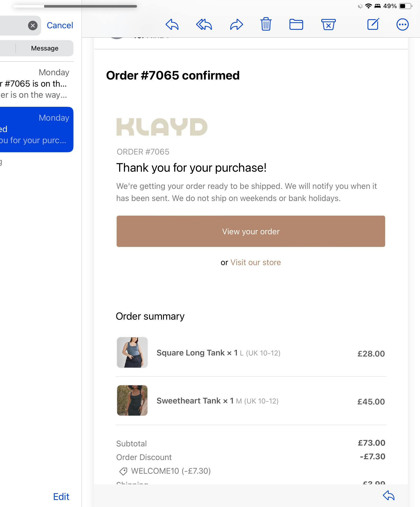Select the highlighted order confirmed email

(35, 129)
